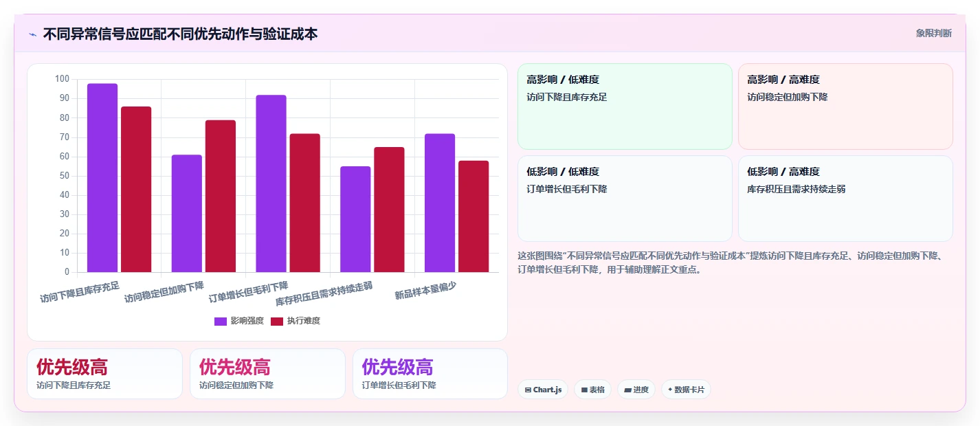Click x-axis label 新品样本量偏少
This screenshot has height=426, width=980.
(425, 291)
